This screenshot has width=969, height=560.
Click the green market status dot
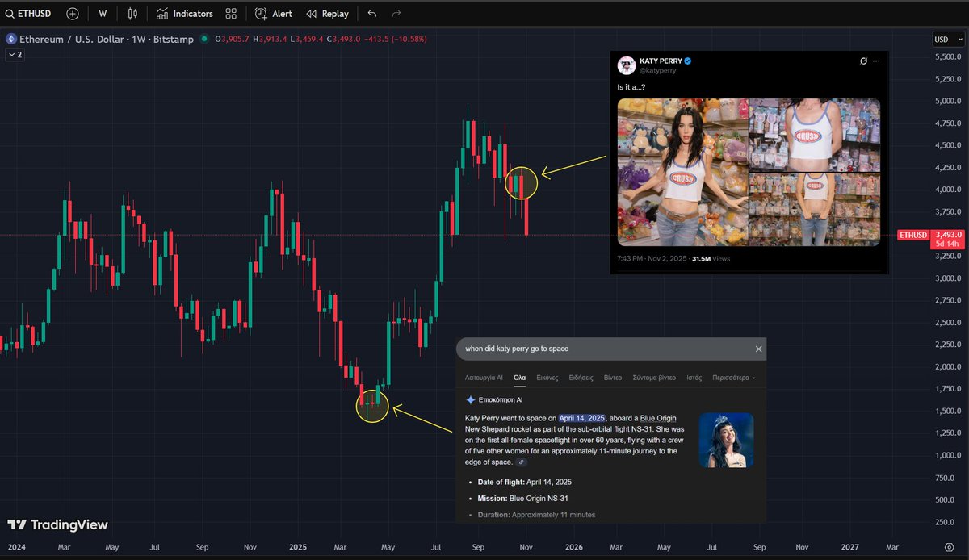tap(204, 39)
